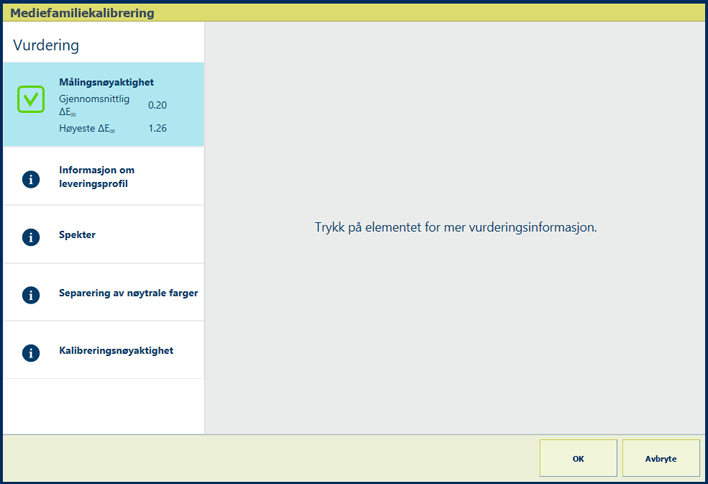Click the Avbryte button
The width and height of the screenshot is (708, 484).
coord(661,458)
